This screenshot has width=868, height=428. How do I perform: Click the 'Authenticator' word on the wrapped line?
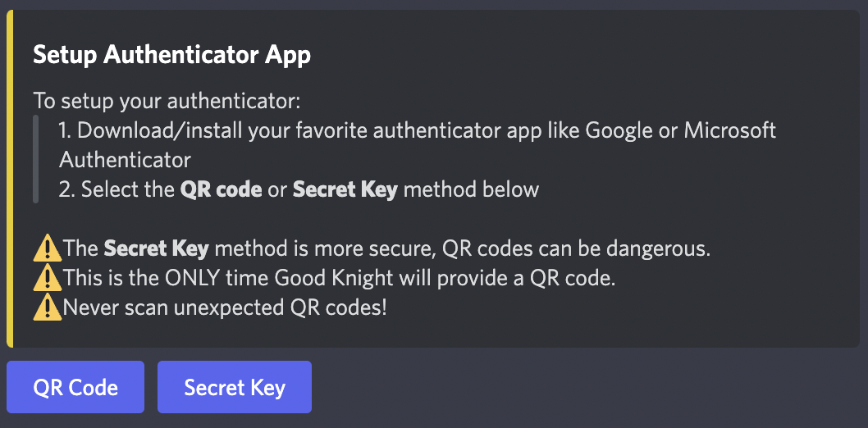125,161
